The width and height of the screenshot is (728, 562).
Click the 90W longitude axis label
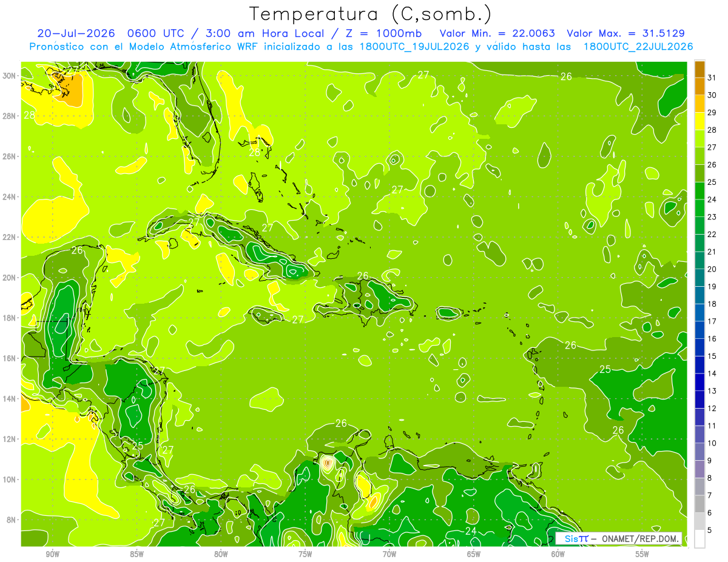point(52,554)
